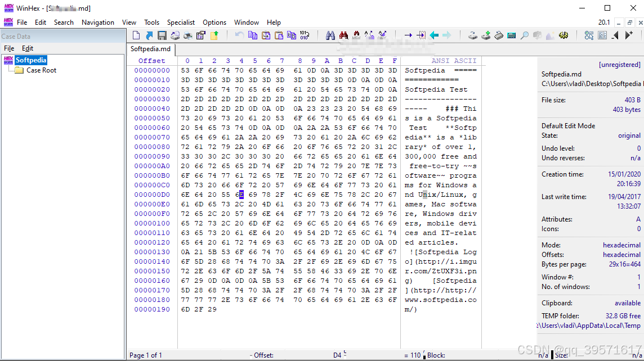Select the Case Root folder
This screenshot has width=644, height=361.
tap(41, 70)
